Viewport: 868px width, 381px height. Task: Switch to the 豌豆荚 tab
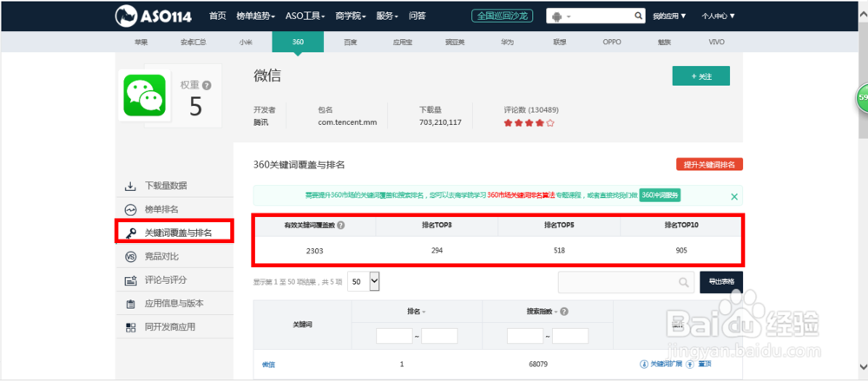455,42
